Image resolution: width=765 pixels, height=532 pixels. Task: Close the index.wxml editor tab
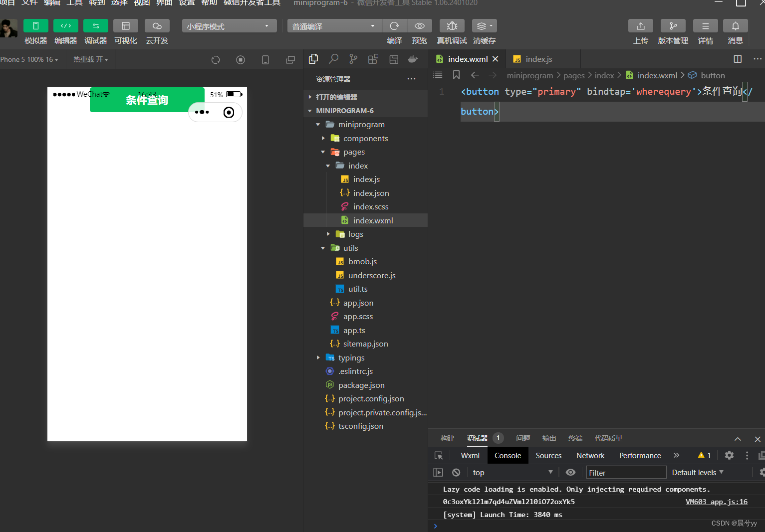click(x=496, y=59)
